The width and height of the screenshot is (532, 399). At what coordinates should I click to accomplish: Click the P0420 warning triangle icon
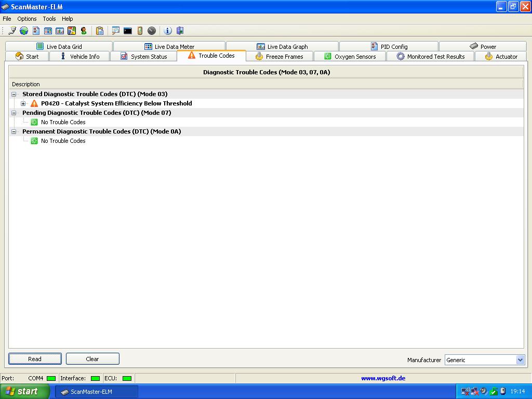tap(34, 103)
